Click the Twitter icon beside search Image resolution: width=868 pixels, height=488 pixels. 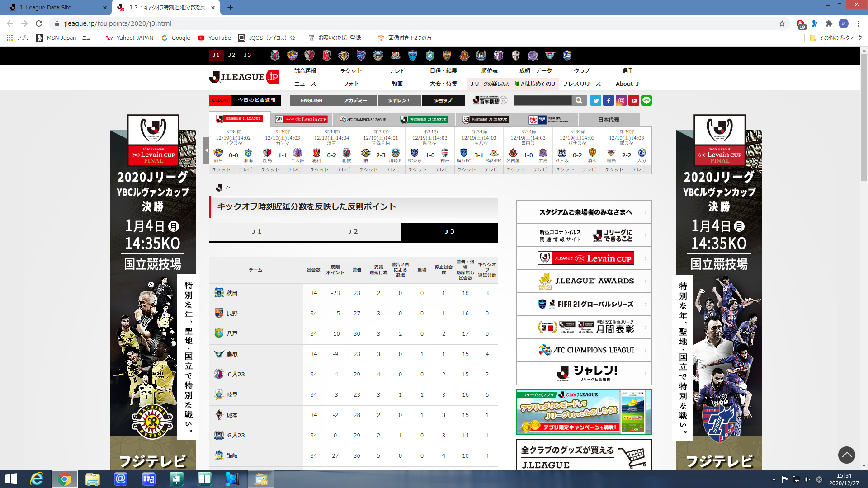pos(595,100)
